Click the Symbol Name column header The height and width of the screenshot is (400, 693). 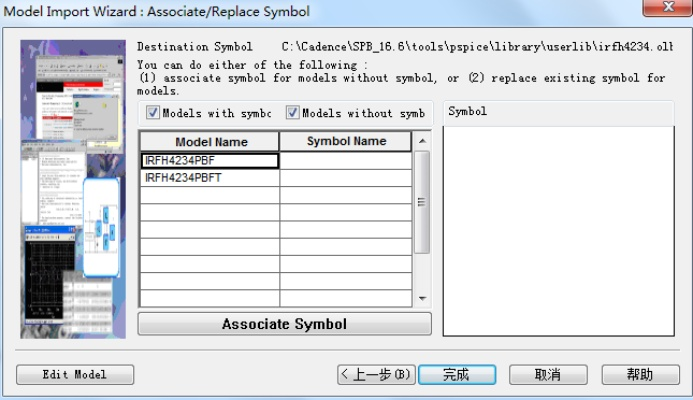346,142
